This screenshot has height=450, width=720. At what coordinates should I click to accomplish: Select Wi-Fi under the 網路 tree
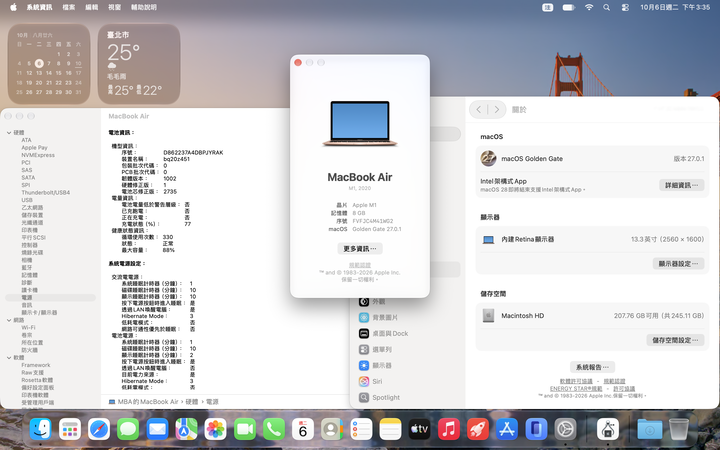pos(28,327)
